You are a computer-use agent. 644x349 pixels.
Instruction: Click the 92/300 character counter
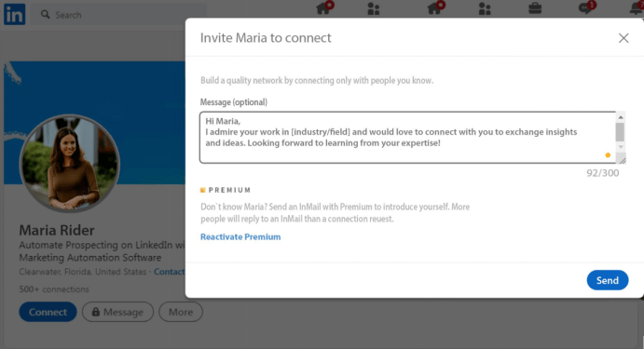(602, 173)
